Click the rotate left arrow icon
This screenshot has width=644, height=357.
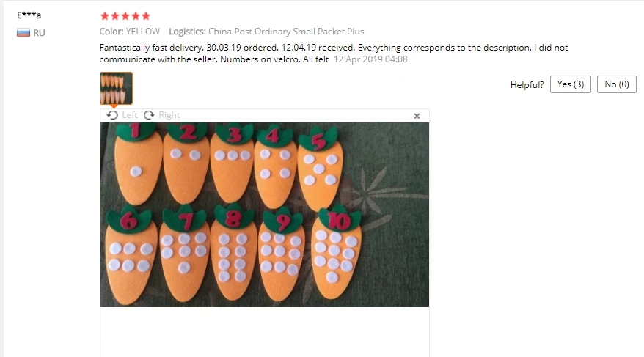112,115
